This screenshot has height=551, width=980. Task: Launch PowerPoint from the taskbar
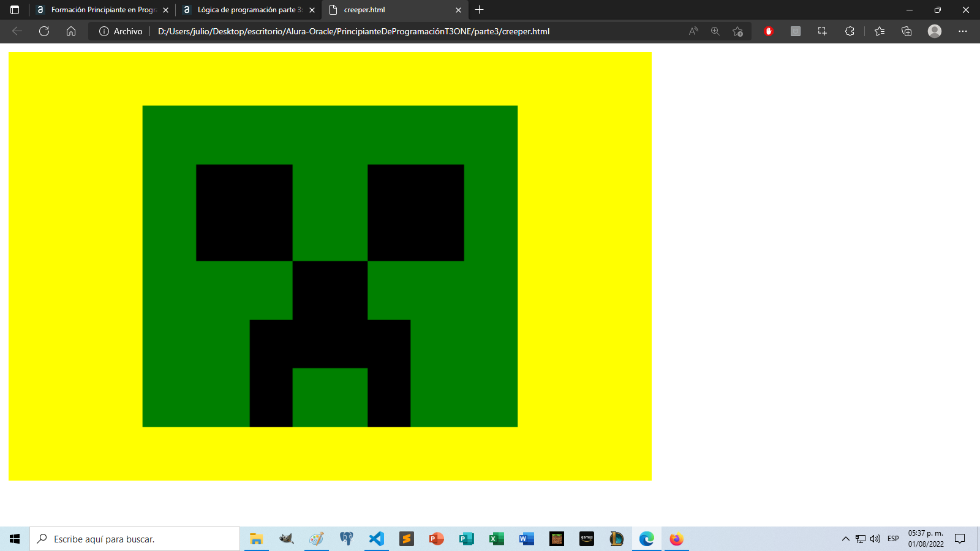[x=436, y=539]
